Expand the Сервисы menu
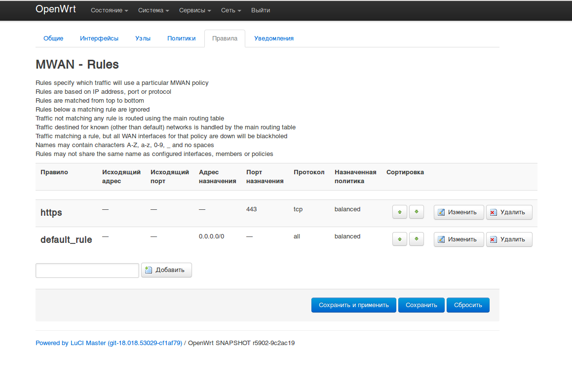This screenshot has height=392, width=572. (195, 10)
